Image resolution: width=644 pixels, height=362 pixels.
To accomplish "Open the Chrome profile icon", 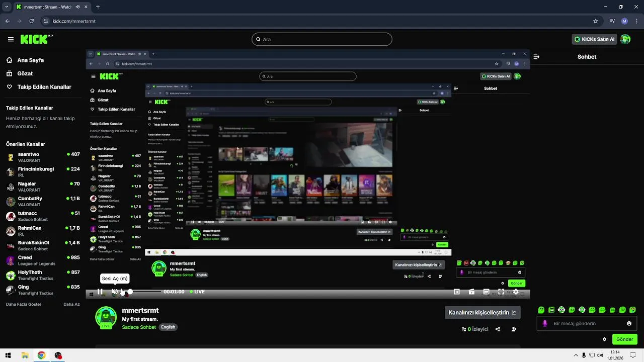I will point(624,21).
